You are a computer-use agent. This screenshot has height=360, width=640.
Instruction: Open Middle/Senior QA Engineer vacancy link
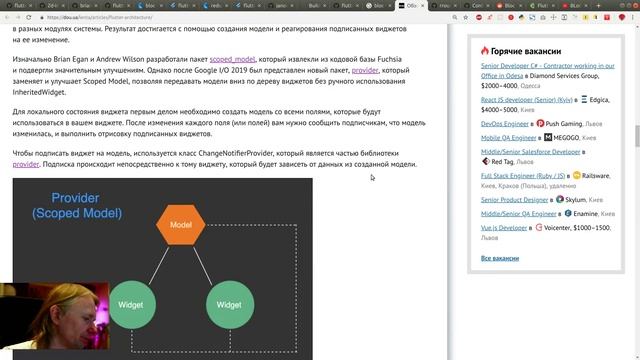point(518,213)
